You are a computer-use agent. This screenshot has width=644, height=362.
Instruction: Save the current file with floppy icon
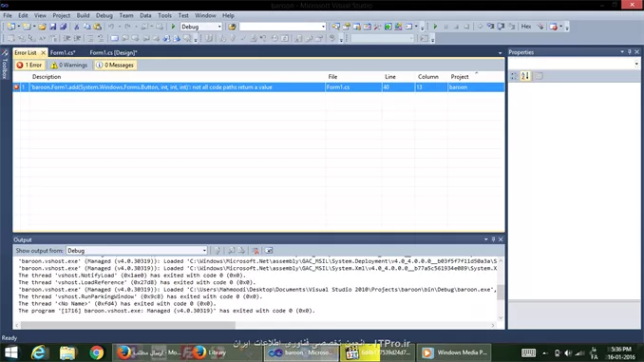pos(53,27)
